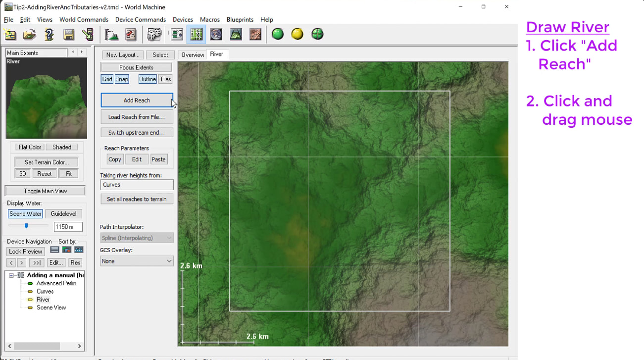
Task: Click the open folder toolbar icon
Action: click(x=29, y=35)
